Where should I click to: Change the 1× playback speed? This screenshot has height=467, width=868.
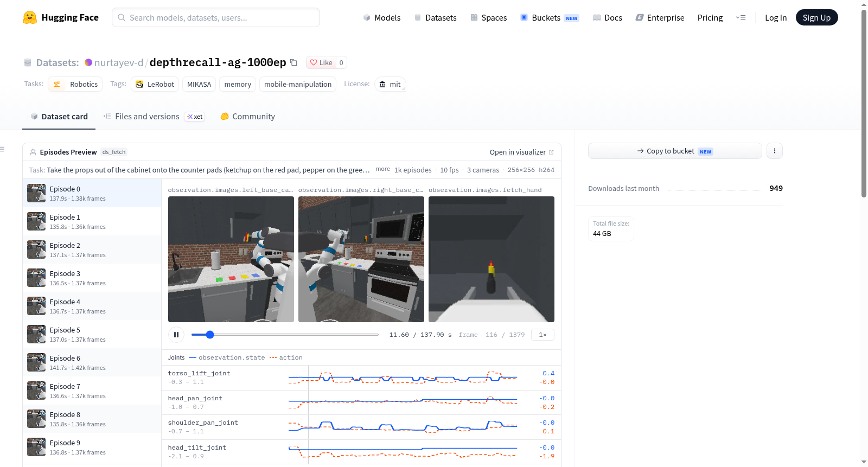542,335
